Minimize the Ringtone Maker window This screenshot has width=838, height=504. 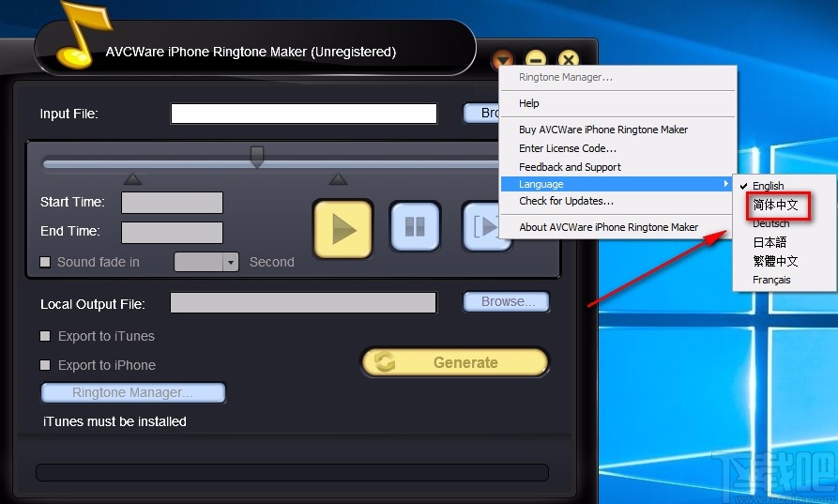tap(536, 58)
